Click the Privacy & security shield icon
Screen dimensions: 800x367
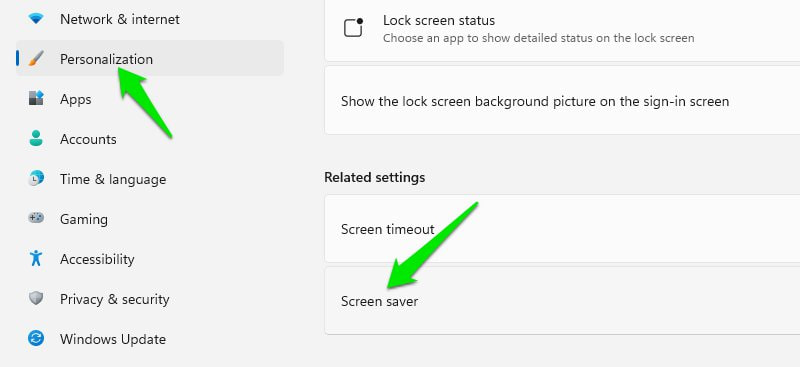[36, 298]
